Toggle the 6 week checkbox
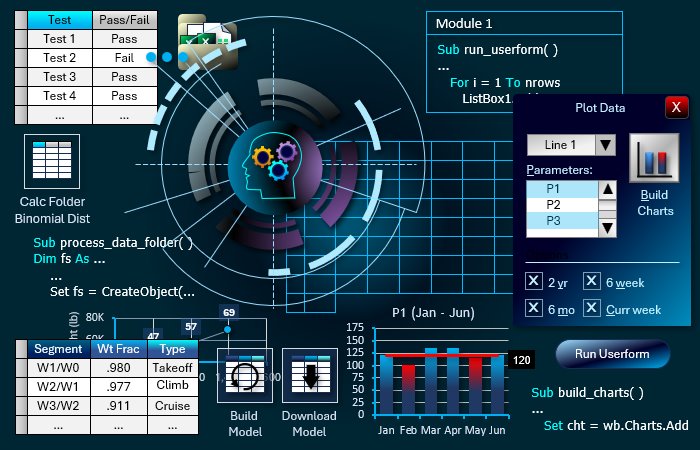Viewport: 700px width, 450px height. 592,281
